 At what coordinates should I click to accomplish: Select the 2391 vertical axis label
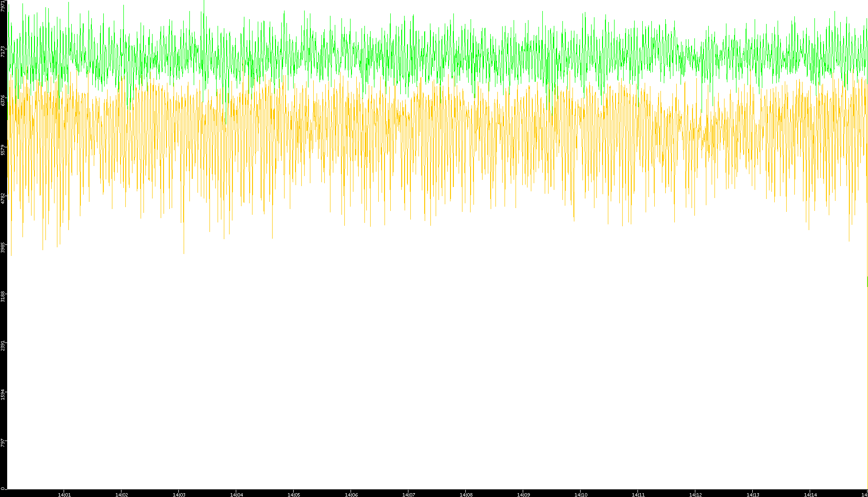pyautogui.click(x=3, y=345)
